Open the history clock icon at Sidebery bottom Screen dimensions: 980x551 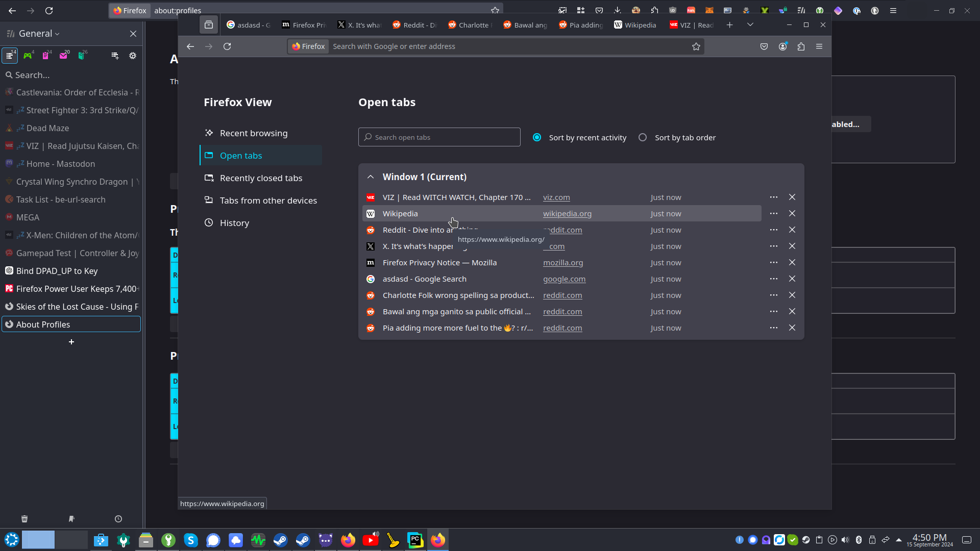coord(118,519)
